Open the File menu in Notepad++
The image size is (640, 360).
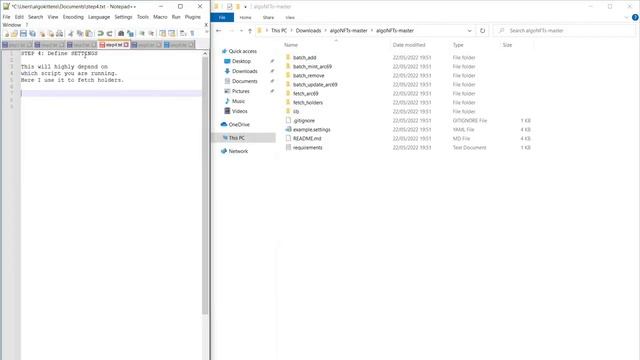(7, 17)
